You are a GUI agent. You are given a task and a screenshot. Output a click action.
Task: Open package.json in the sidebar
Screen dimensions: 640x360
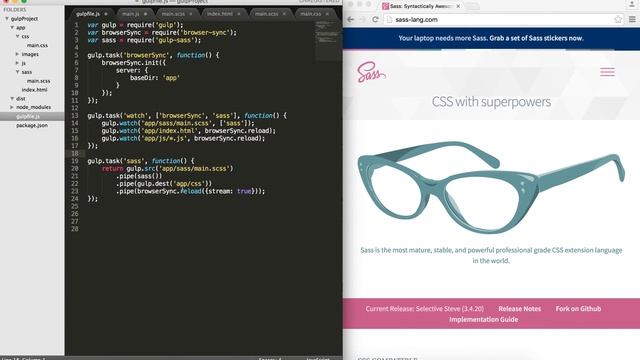pos(32,125)
